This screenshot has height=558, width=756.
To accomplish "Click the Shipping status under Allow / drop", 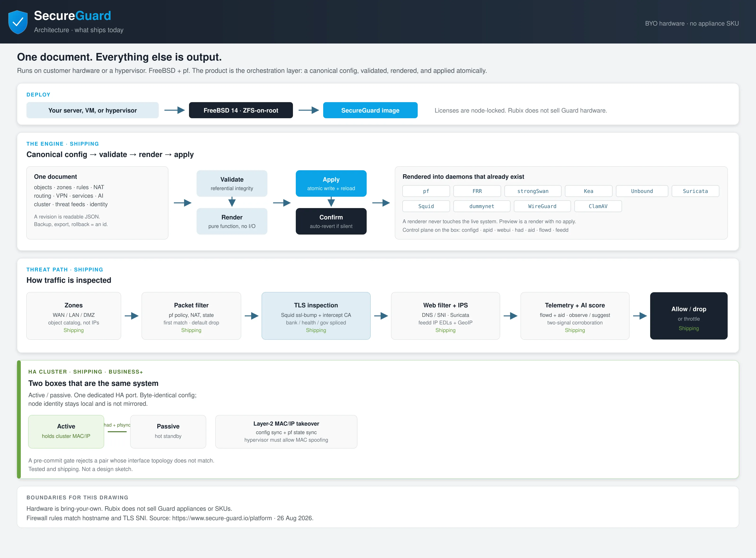I will coord(689,328).
